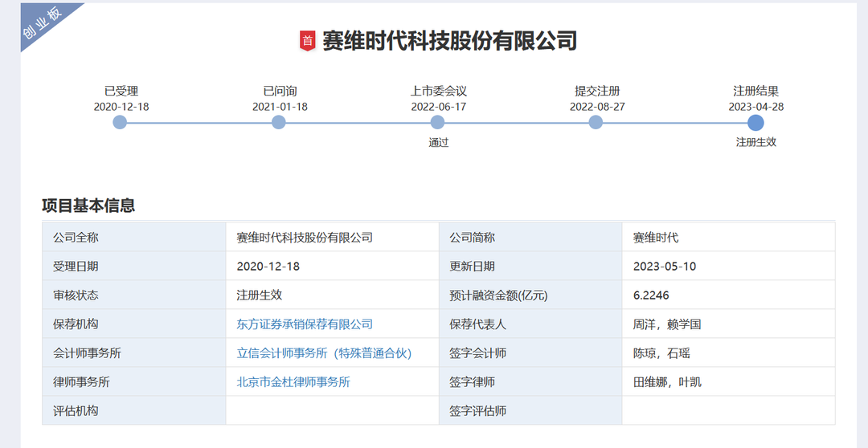Click the red 首 badge icon beside company title
The image size is (868, 448).
point(307,41)
